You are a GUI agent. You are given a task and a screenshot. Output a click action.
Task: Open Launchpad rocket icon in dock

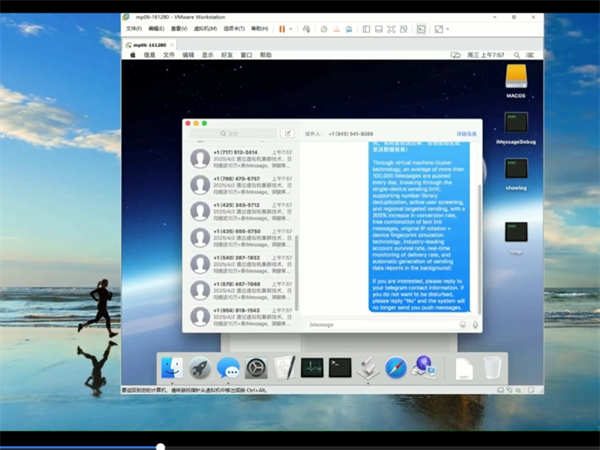199,367
